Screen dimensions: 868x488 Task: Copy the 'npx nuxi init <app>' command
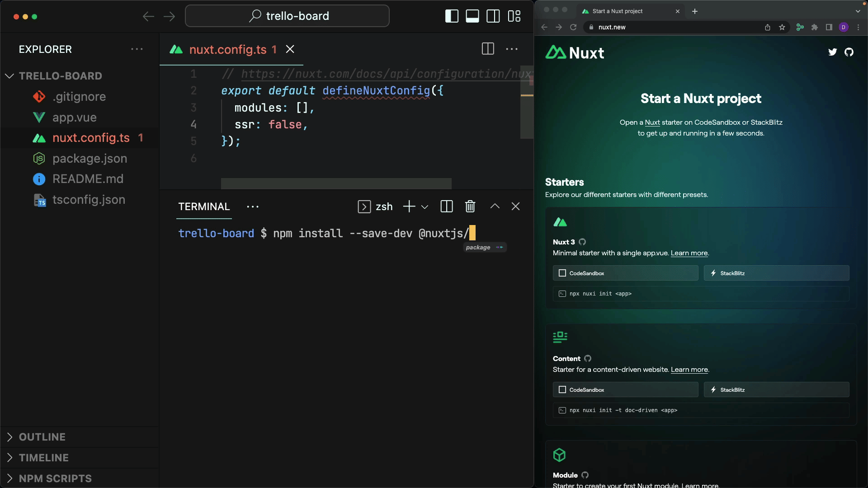(701, 294)
